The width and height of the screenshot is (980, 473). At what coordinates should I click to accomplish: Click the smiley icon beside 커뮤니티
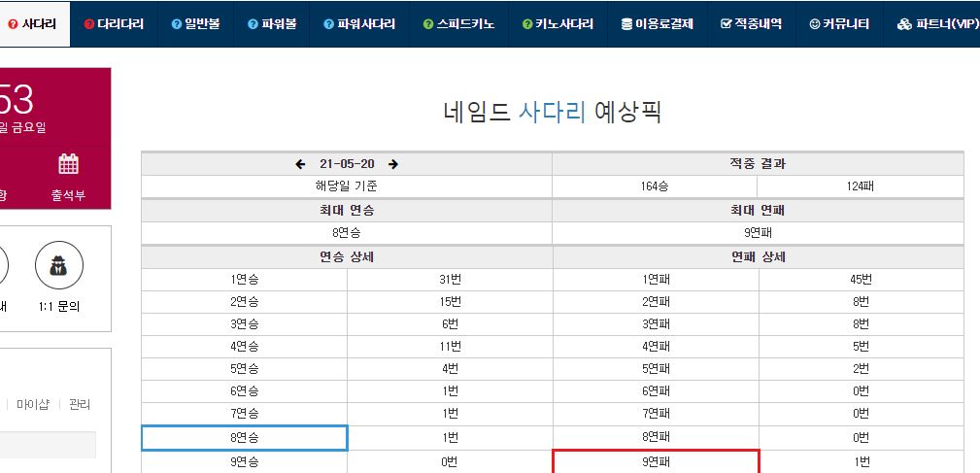(814, 24)
